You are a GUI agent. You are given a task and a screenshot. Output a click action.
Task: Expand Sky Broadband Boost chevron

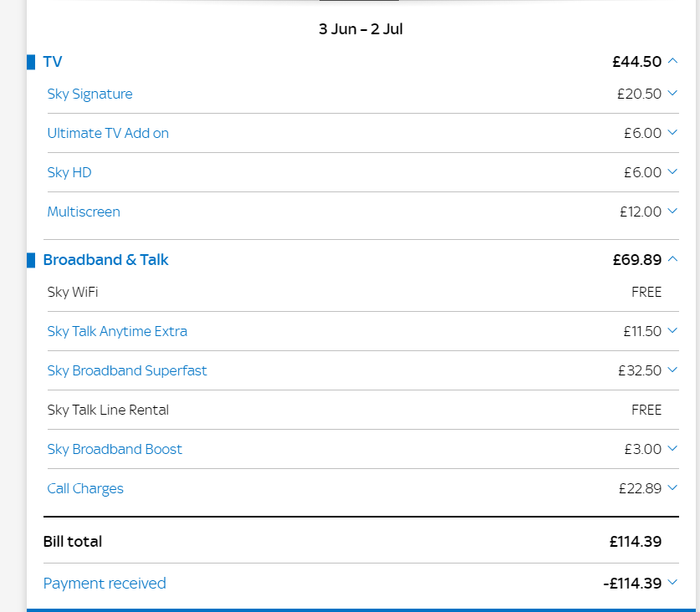click(672, 449)
